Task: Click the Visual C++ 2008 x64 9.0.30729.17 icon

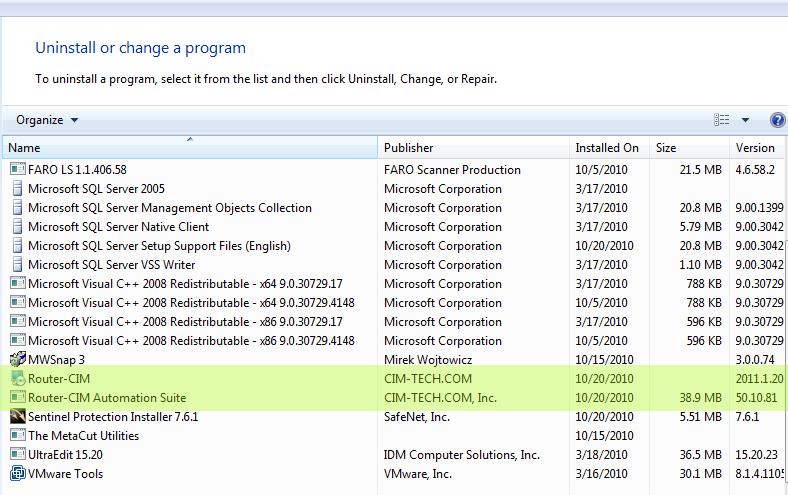Action: (18, 283)
